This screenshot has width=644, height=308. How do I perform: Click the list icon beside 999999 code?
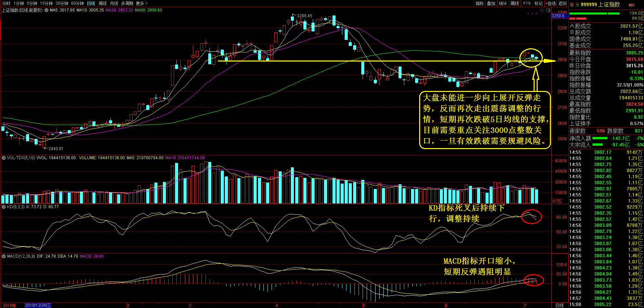(577, 4)
